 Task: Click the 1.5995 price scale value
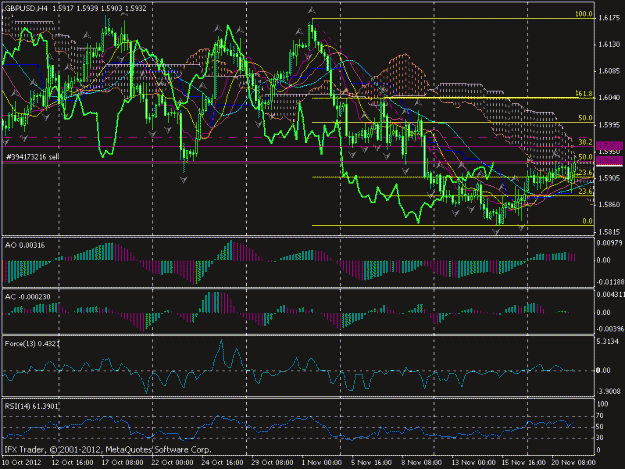[x=609, y=125]
